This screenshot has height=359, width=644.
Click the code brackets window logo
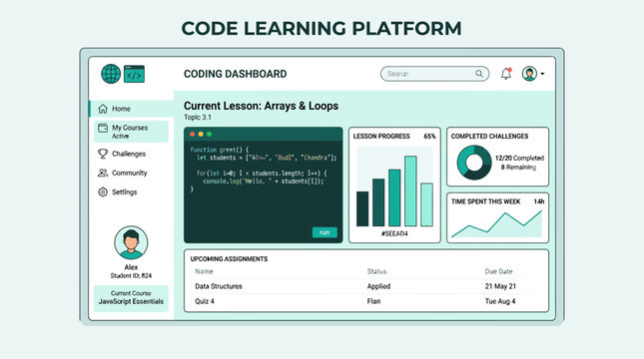(x=135, y=74)
